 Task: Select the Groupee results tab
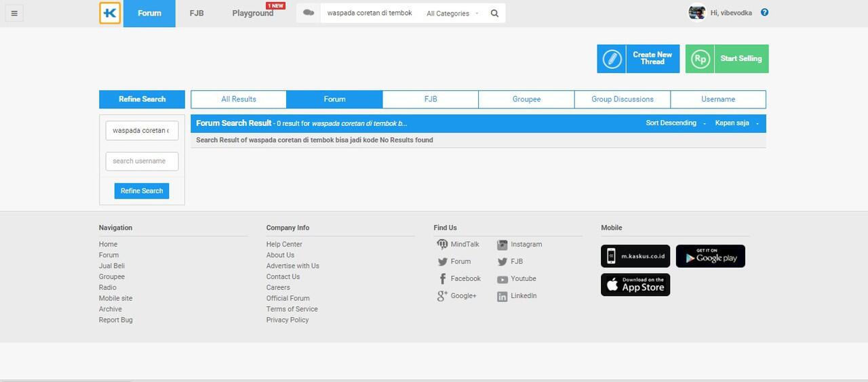526,99
